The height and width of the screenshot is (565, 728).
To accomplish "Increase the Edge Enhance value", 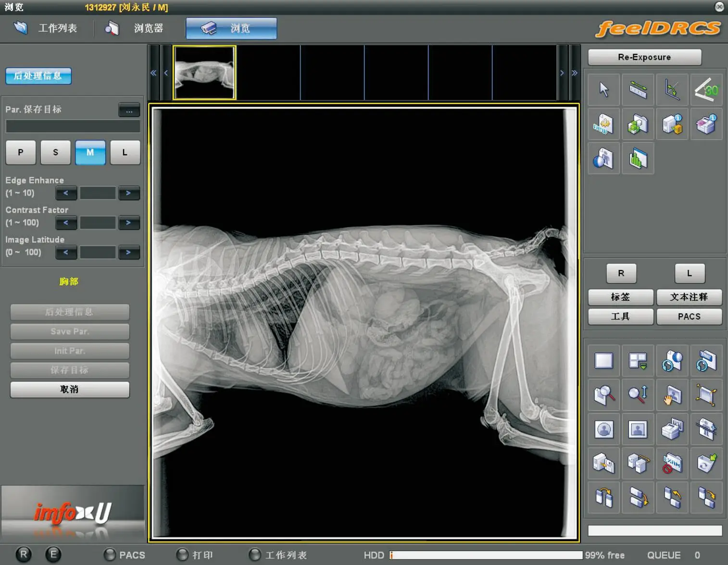I will coord(128,193).
